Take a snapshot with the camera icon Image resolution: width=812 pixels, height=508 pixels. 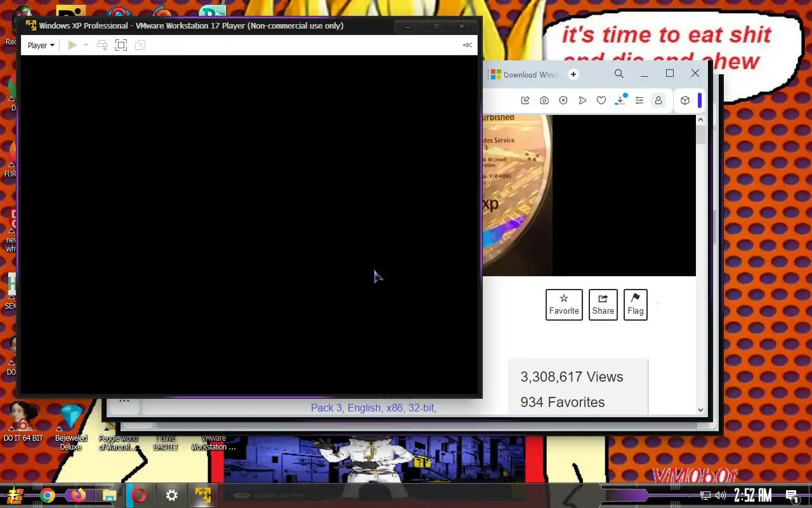pyautogui.click(x=544, y=100)
